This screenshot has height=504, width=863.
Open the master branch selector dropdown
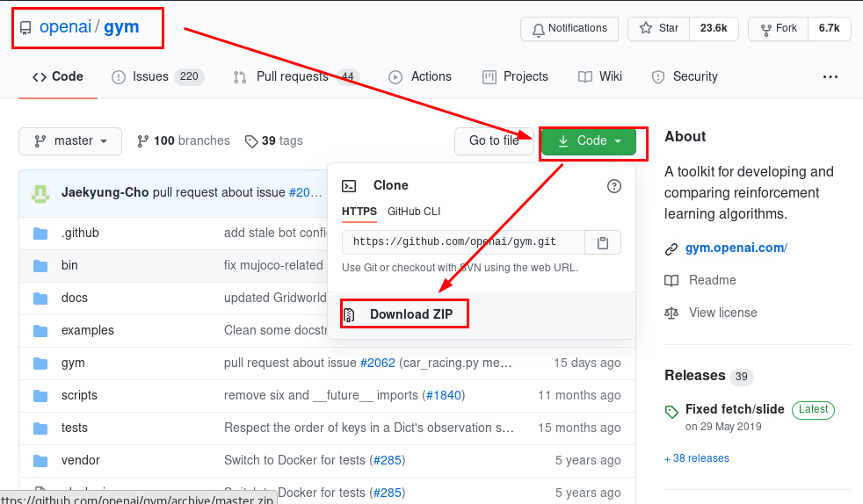[x=70, y=141]
